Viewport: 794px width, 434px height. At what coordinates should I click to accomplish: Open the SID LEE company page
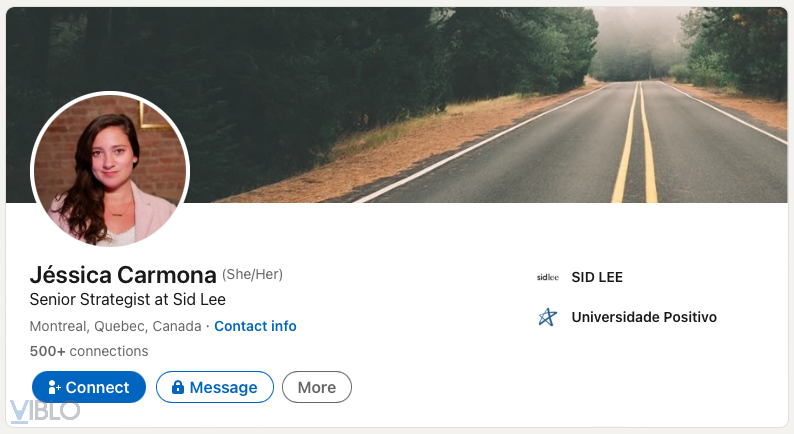pyautogui.click(x=597, y=277)
